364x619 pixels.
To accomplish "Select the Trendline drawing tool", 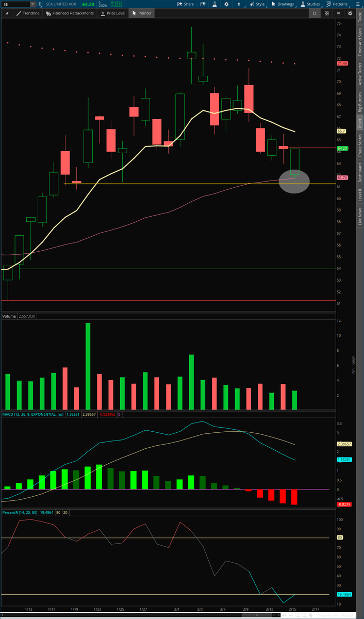I will pyautogui.click(x=27, y=13).
